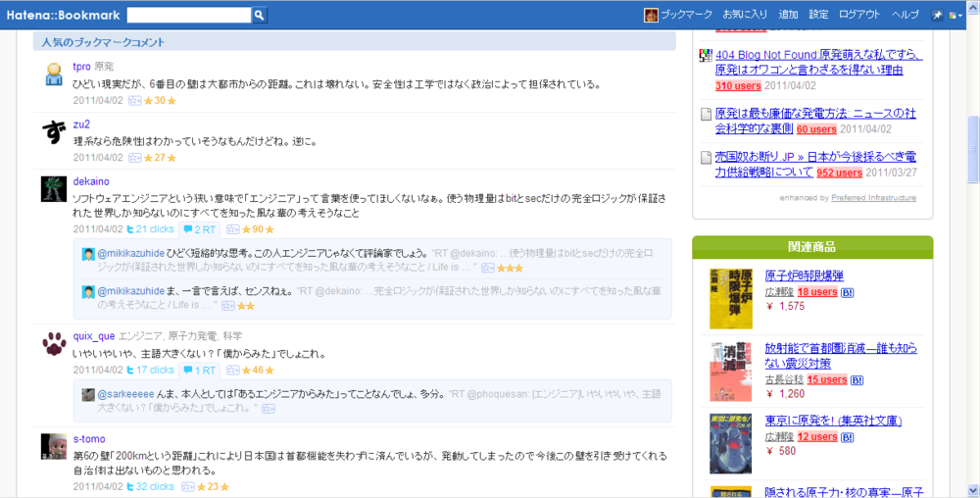Viewport: 980px width, 498px height.
Task: Click the 32 clicks Twitter link
Action: tap(150, 486)
